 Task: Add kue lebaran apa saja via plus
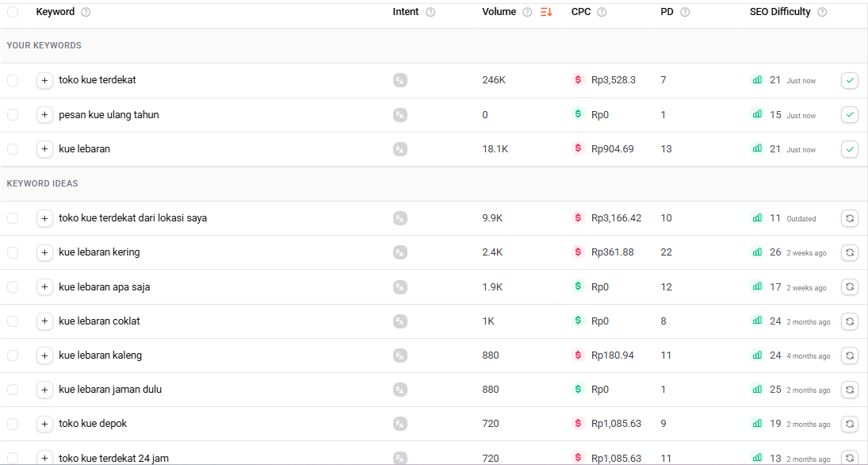[x=45, y=287]
